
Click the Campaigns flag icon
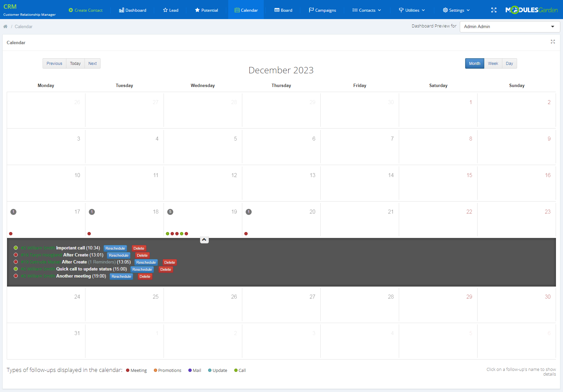click(x=311, y=10)
